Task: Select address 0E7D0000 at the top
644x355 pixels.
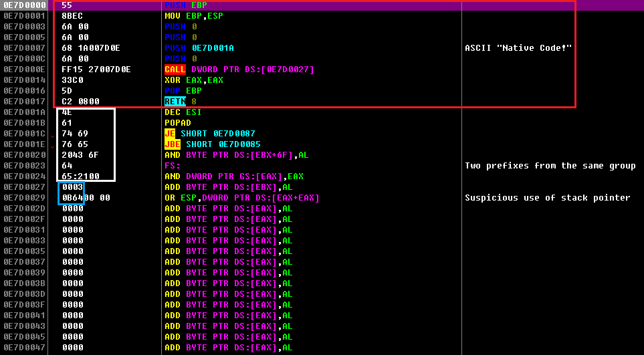Action: pos(24,5)
